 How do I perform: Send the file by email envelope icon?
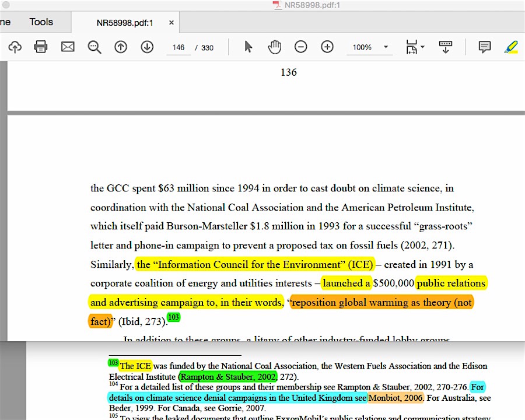coord(68,47)
